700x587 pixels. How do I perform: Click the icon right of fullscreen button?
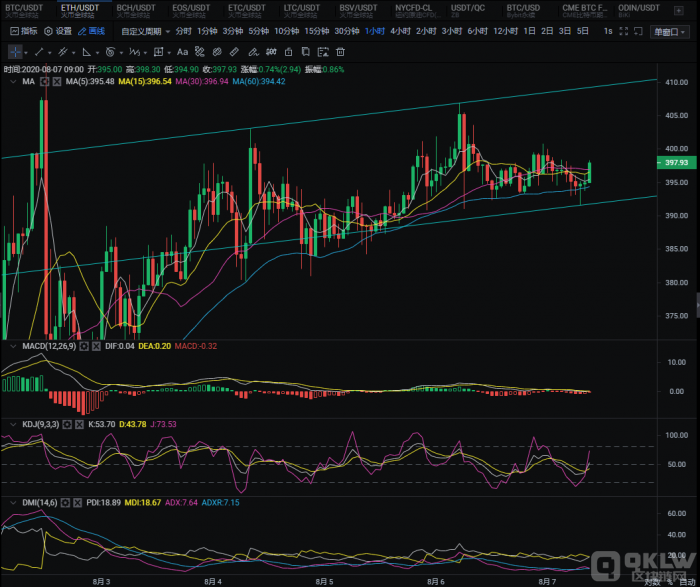638,31
